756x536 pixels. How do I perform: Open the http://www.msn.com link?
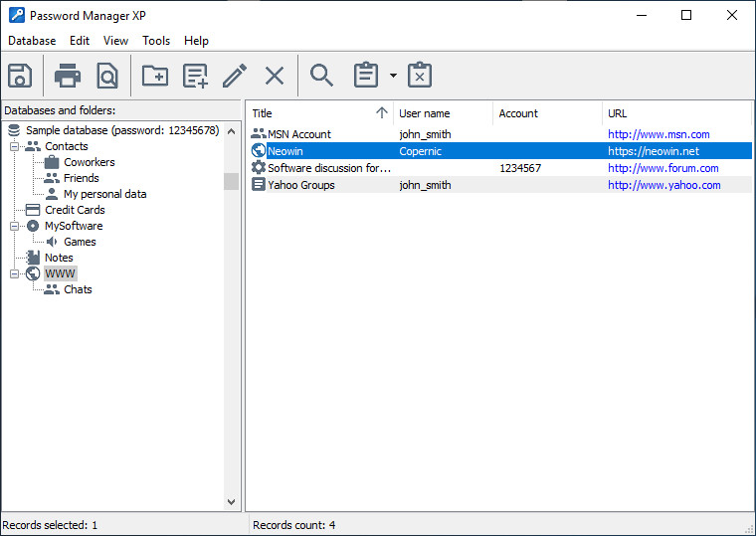[659, 134]
